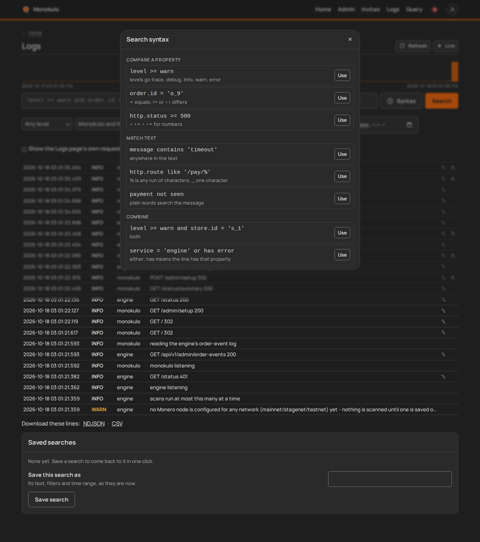The width and height of the screenshot is (480, 542).
Task: Open trace link for 'GET /status 401' row
Action: [443, 377]
